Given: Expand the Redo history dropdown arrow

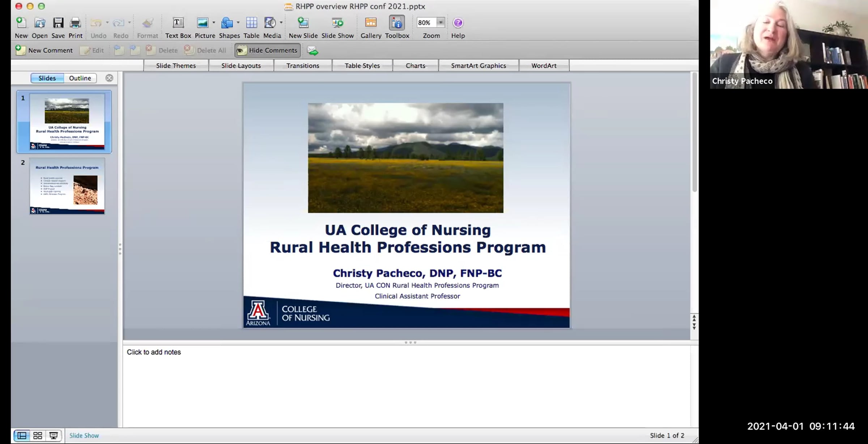Looking at the screenshot, I should (x=129, y=23).
